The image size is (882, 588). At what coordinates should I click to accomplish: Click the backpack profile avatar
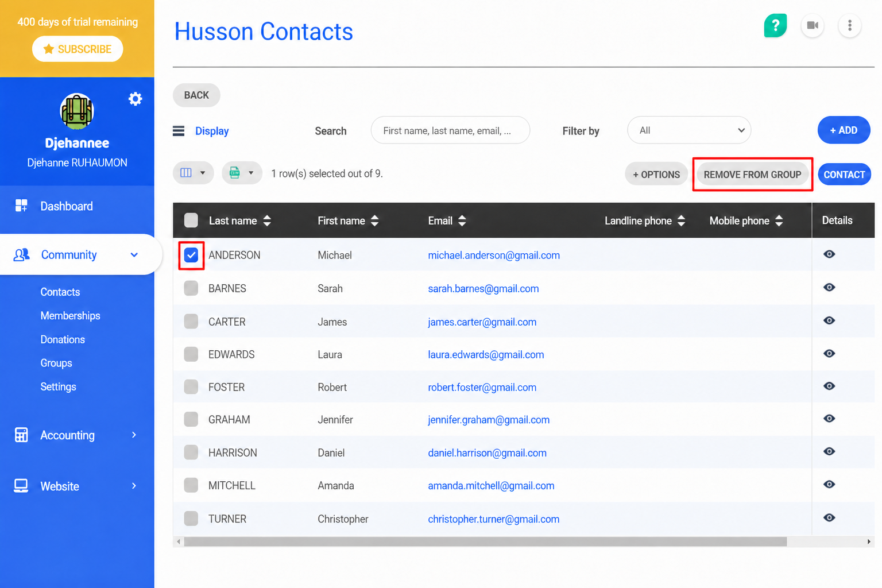(x=77, y=111)
